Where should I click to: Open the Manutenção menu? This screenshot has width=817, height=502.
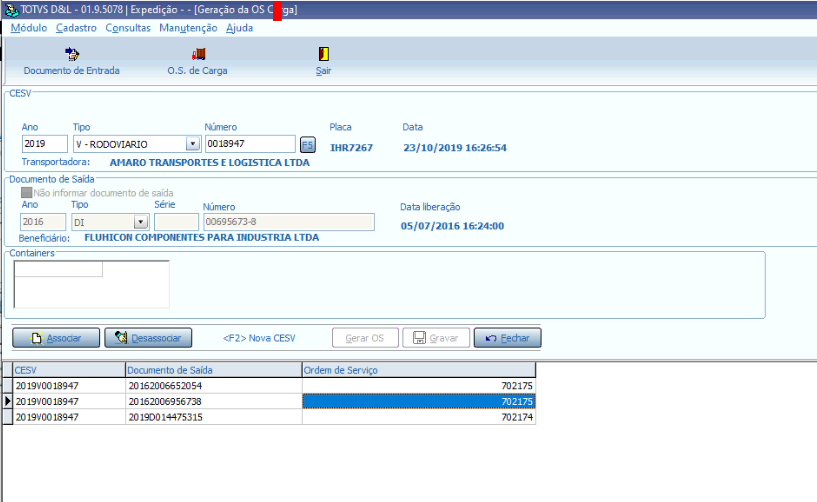pyautogui.click(x=188, y=28)
